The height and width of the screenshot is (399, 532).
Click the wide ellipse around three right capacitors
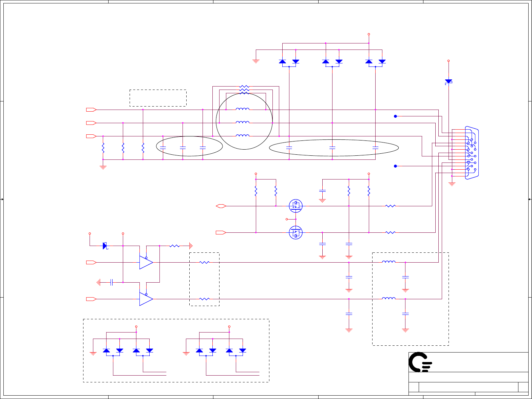(x=334, y=148)
